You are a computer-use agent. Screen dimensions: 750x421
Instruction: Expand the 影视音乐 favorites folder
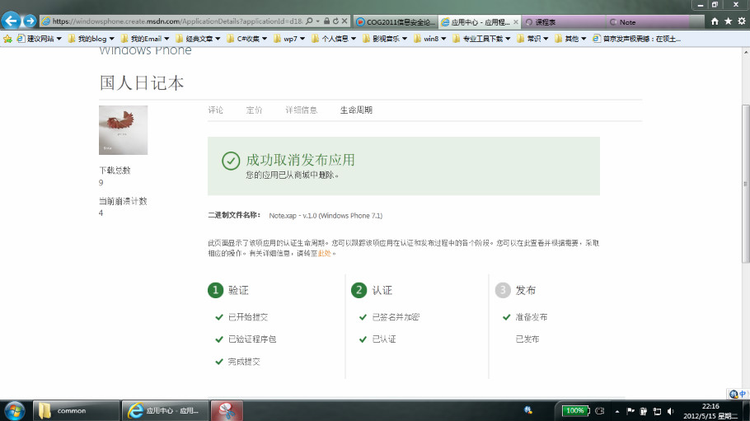(385, 39)
